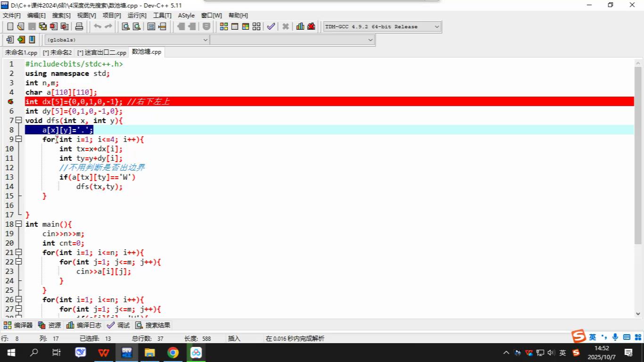Click the Print toolbar icon
Image resolution: width=644 pixels, height=362 pixels.
point(79,27)
